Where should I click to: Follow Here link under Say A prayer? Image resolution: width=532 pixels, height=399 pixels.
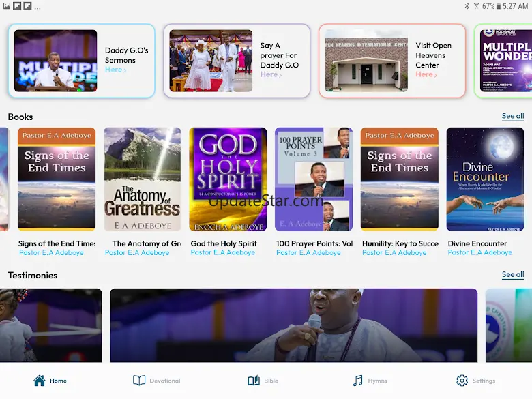pos(271,74)
